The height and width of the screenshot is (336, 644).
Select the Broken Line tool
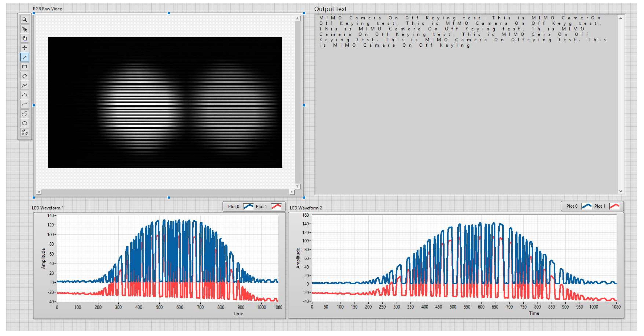24,86
